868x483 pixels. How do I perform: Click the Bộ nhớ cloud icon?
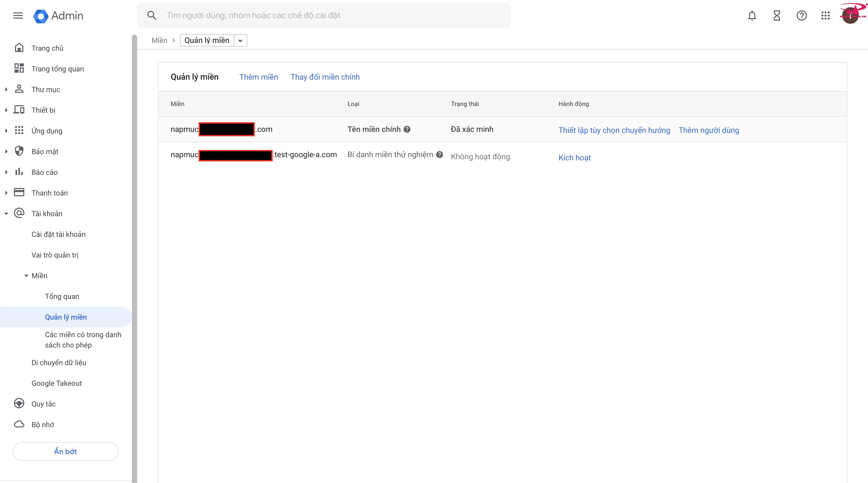pyautogui.click(x=19, y=424)
